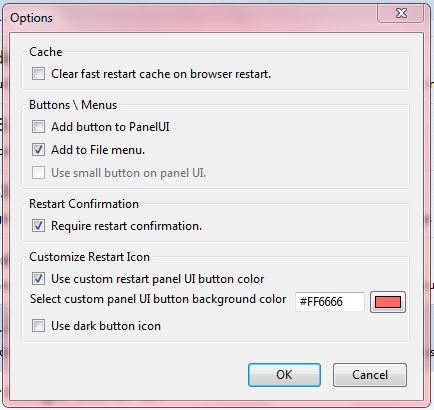This screenshot has width=434, height=410.
Task: Open the red color picker swatch
Action: (388, 302)
